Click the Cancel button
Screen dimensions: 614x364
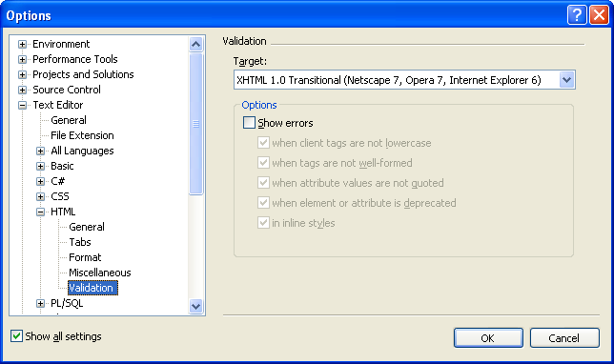564,338
